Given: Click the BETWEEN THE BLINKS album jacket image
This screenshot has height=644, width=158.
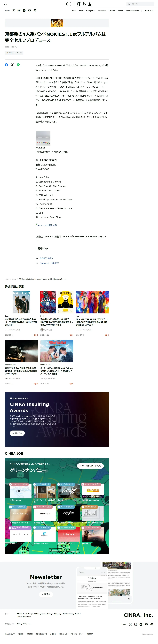Looking at the screenshot, I should 43,138.
